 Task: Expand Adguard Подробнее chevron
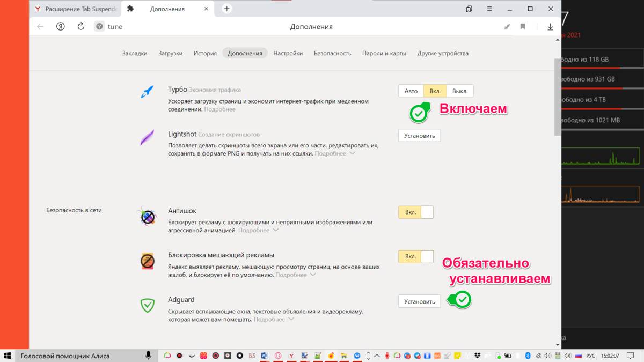click(291, 319)
